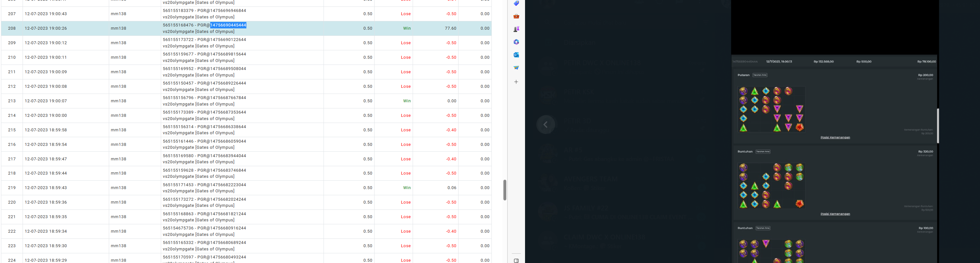This screenshot has height=263, width=980.
Task: Open the Games chess icon in sidebar
Action: pos(516,29)
